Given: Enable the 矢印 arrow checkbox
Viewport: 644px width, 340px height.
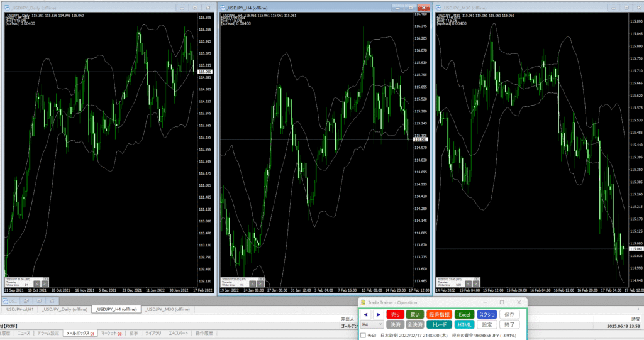Looking at the screenshot, I should pyautogui.click(x=363, y=336).
